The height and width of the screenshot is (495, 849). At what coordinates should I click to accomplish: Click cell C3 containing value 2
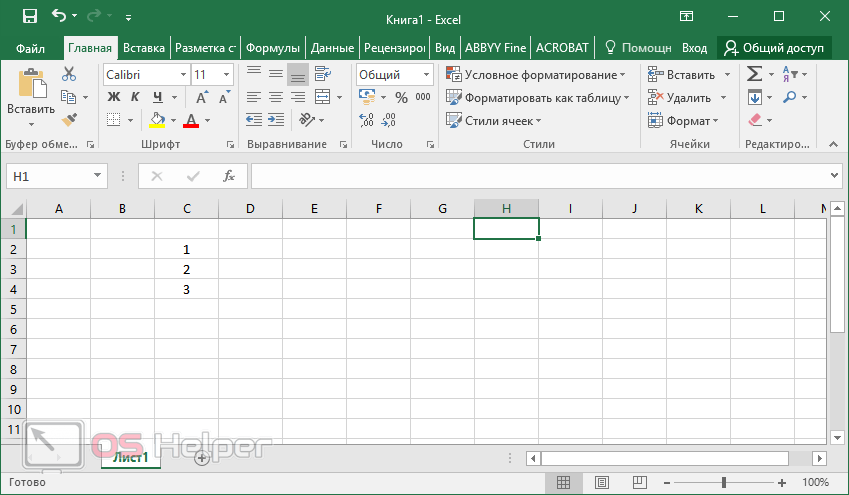click(x=186, y=270)
